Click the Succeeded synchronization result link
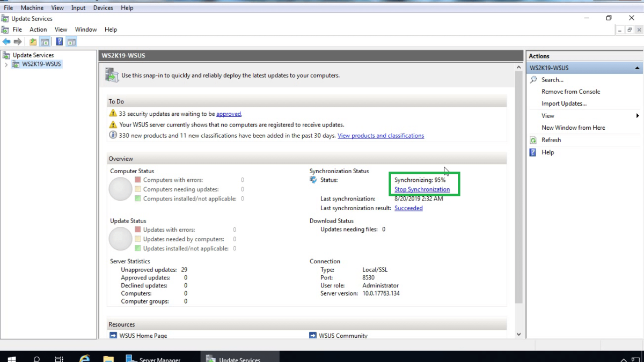This screenshot has width=644, height=362. (x=408, y=208)
